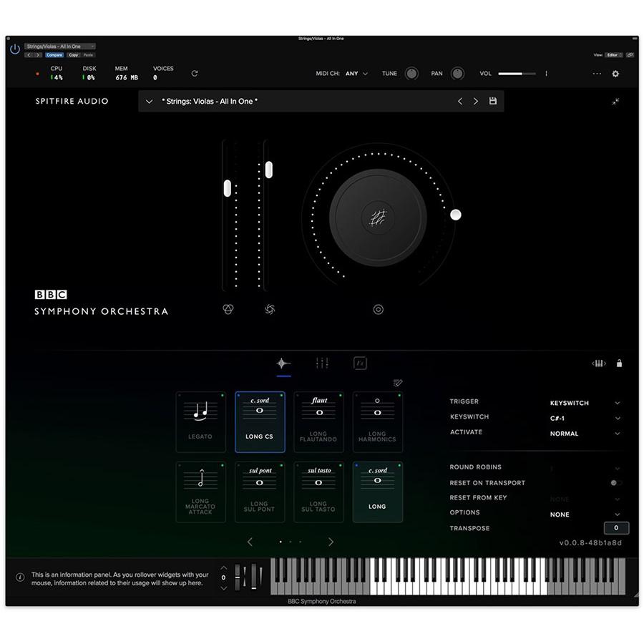Click the dynamics icon under the second fader
This screenshot has height=644, width=644.
click(270, 309)
